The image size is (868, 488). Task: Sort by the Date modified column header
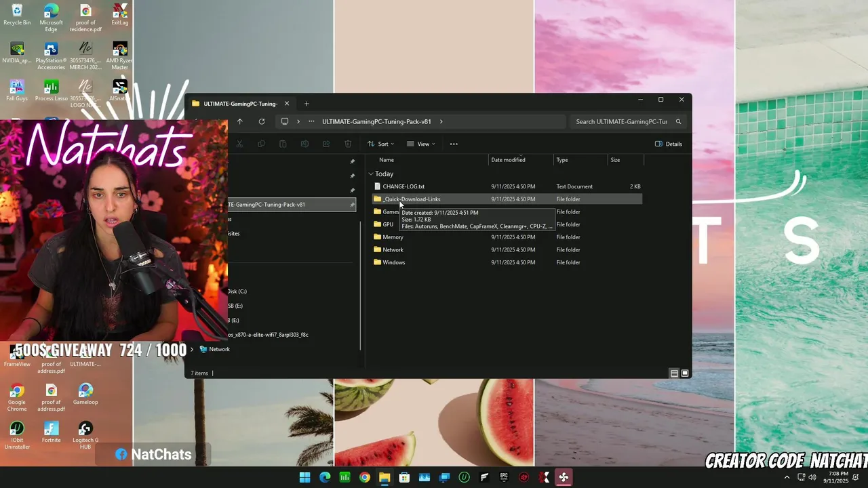(508, 160)
